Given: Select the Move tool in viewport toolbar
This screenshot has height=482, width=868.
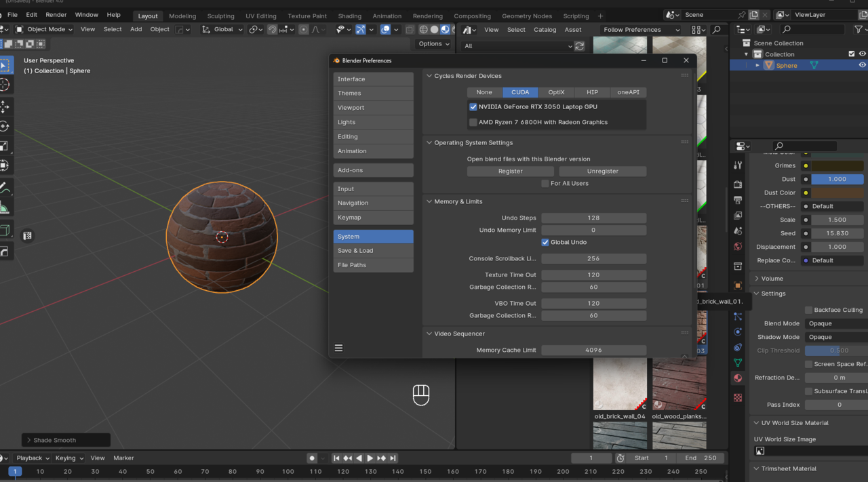Looking at the screenshot, I should click(x=5, y=106).
